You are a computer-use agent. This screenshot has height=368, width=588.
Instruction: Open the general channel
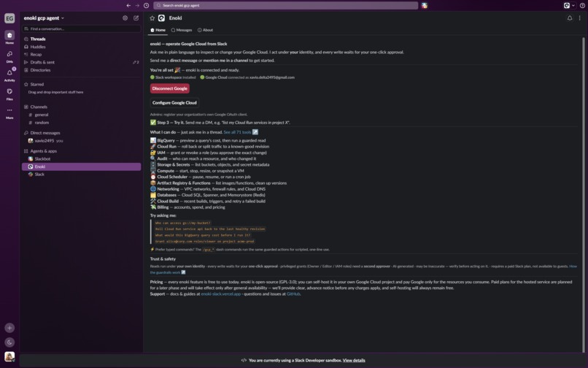(82, 115)
